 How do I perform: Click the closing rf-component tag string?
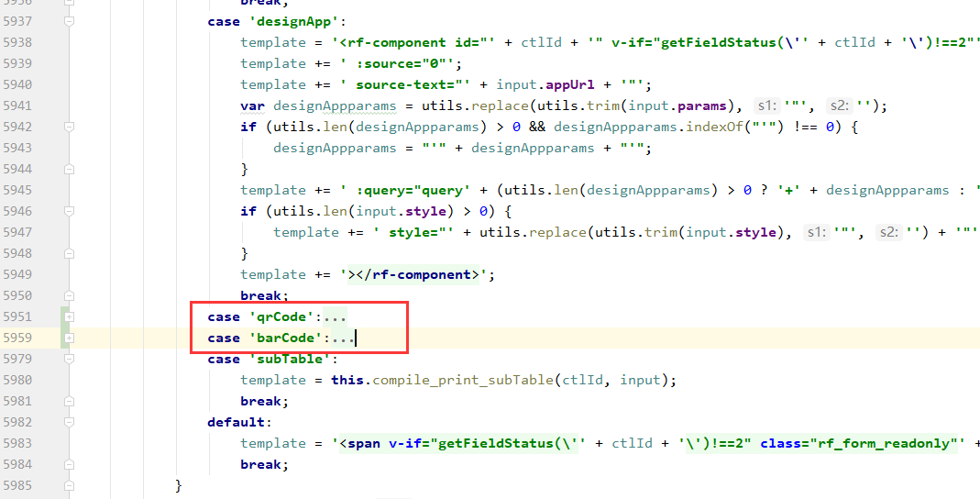[x=417, y=274]
